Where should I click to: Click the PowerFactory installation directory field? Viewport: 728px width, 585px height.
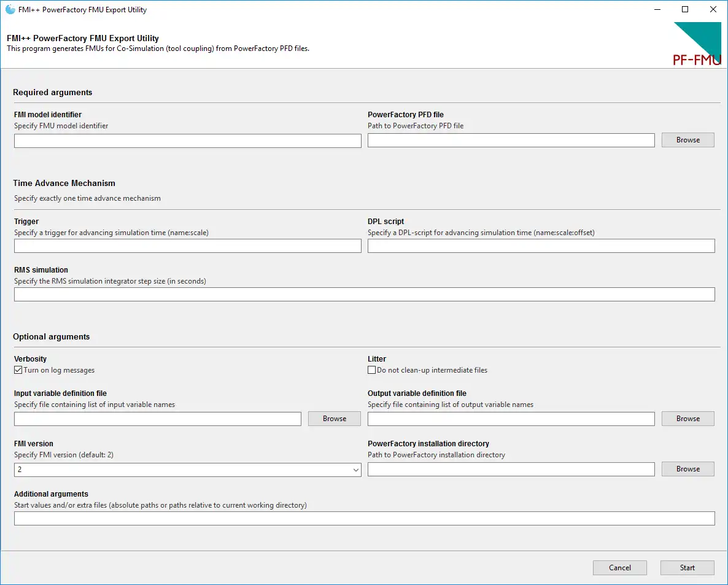(511, 469)
